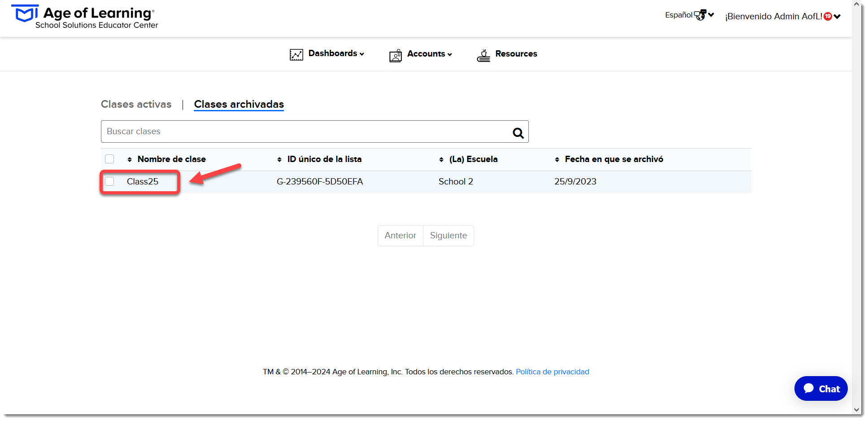Click the magnifying glass search icon
This screenshot has height=421, width=868.
[518, 133]
